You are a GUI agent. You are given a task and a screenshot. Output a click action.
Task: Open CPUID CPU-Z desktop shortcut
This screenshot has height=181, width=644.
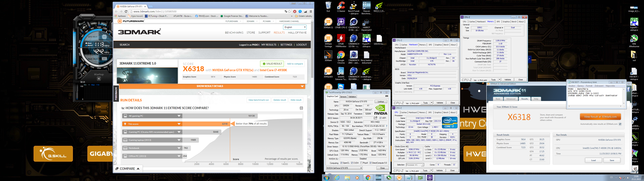point(341,23)
